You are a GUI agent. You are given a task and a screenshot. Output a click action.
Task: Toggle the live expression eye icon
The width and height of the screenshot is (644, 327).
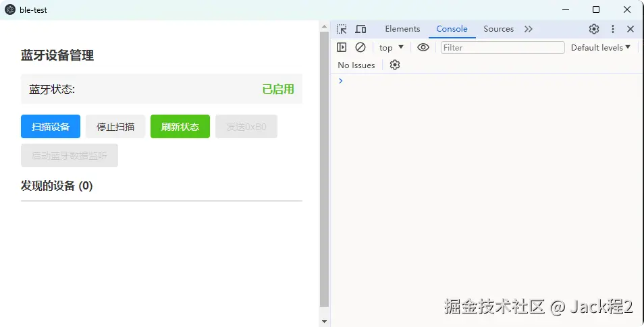click(x=423, y=47)
